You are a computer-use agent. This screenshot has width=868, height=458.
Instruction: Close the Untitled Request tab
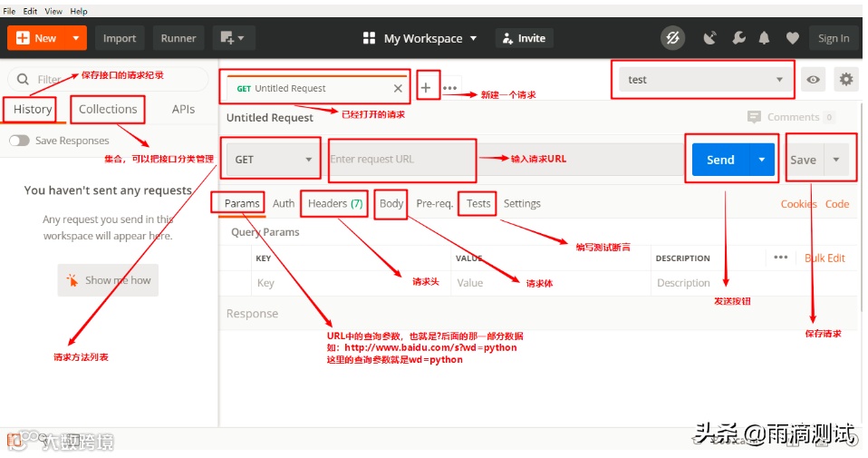[398, 88]
